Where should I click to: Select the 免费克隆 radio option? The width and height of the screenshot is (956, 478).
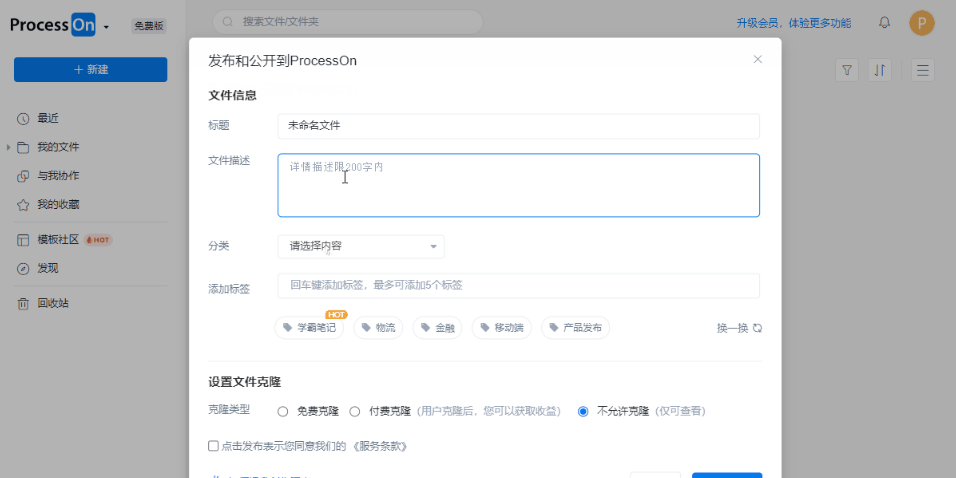(x=282, y=412)
